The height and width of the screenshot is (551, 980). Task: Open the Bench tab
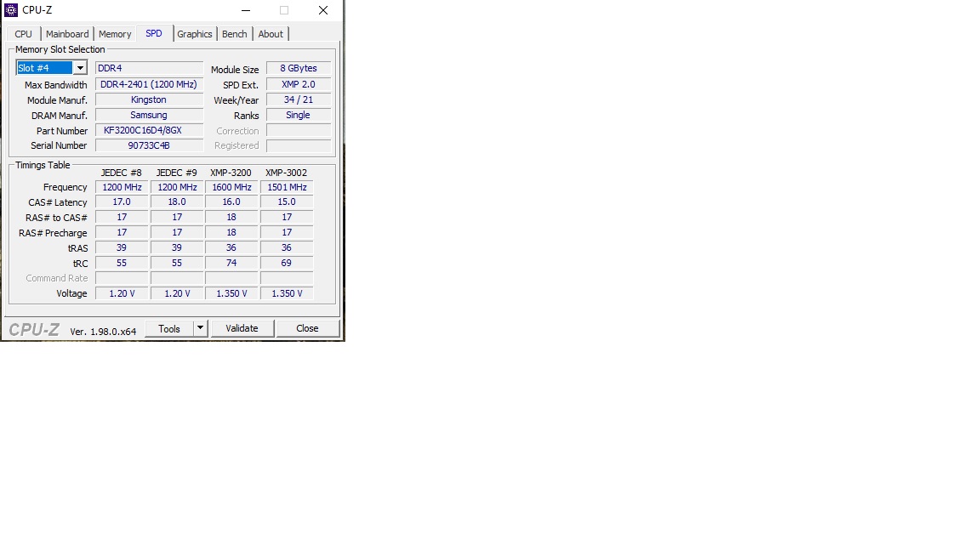coord(235,34)
